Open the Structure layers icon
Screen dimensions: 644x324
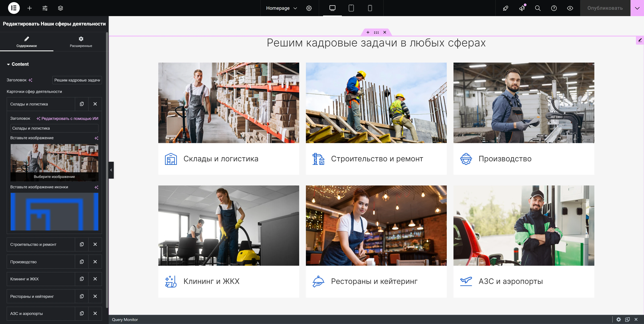(x=61, y=8)
